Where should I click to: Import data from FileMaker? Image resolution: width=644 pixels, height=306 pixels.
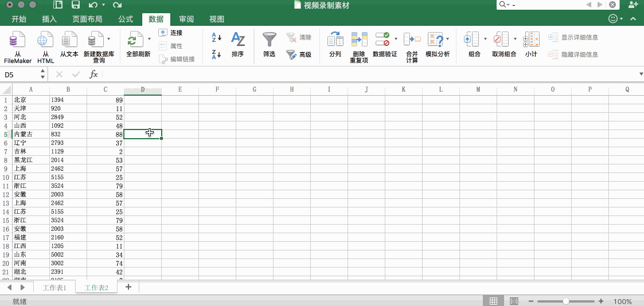[x=18, y=47]
